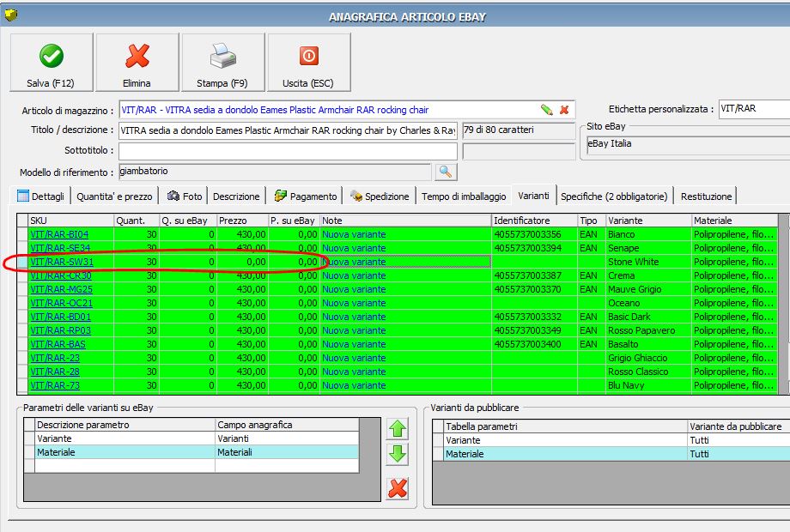Sort variants by the Prezzo column header
Image resolution: width=790 pixels, height=532 pixels.
click(x=241, y=221)
